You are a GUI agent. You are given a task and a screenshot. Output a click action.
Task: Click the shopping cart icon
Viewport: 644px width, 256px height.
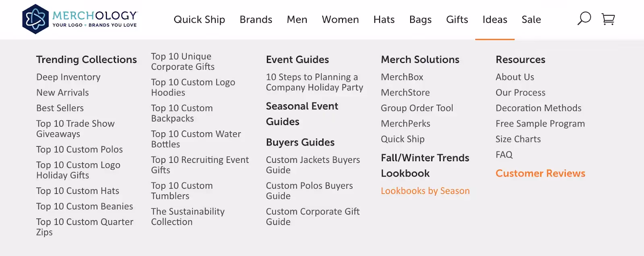(608, 19)
